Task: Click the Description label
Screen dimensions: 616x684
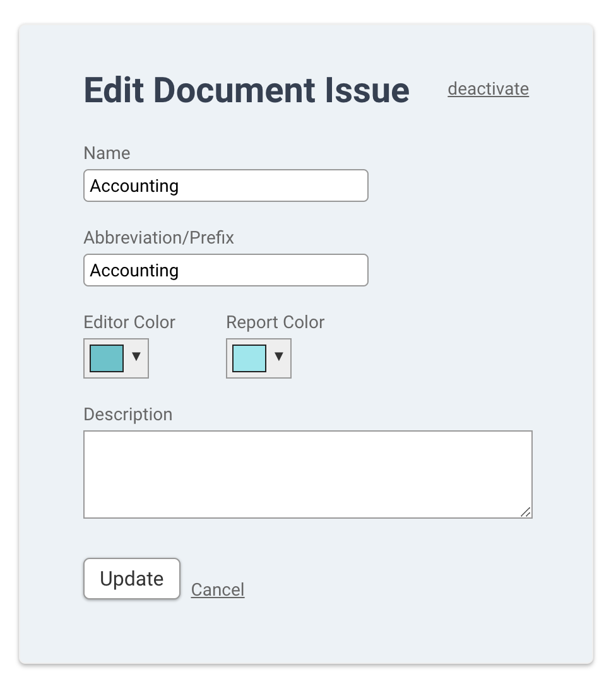Action: (128, 415)
